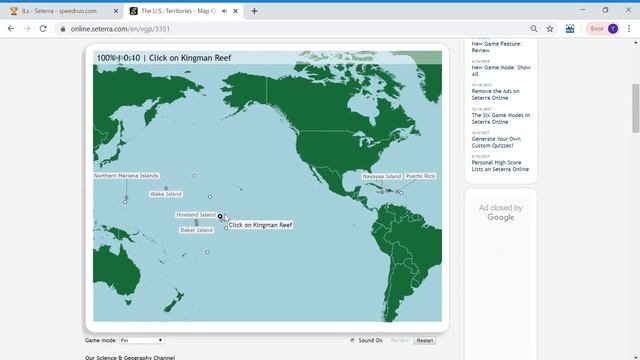Restart the quiz
This screenshot has height=360, width=640.
click(424, 340)
